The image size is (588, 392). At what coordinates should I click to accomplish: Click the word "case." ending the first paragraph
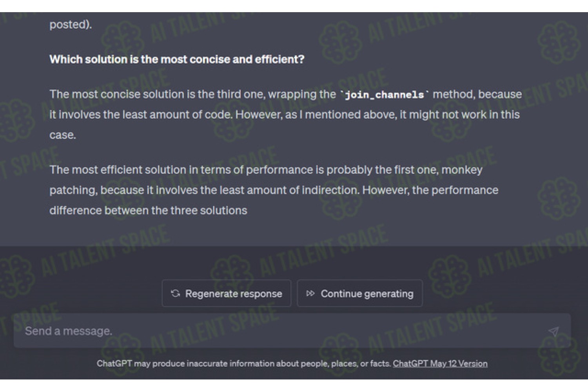click(63, 135)
